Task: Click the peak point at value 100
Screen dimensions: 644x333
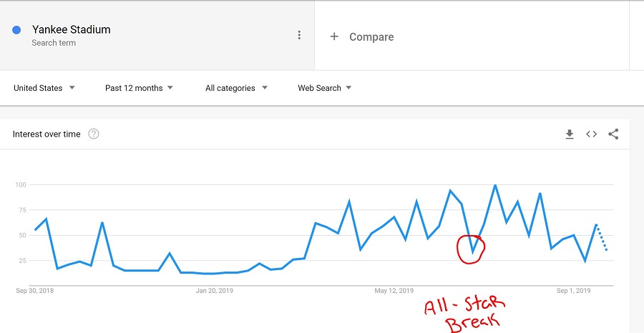Action: tap(495, 185)
